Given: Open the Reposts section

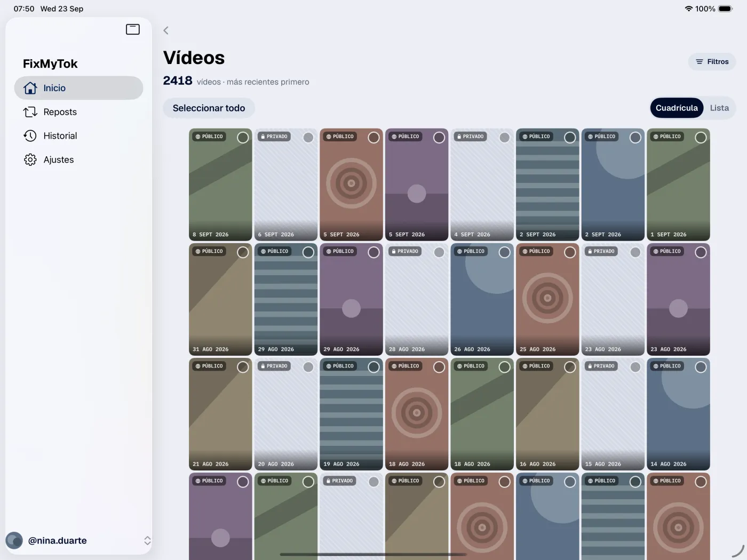Looking at the screenshot, I should point(78,112).
